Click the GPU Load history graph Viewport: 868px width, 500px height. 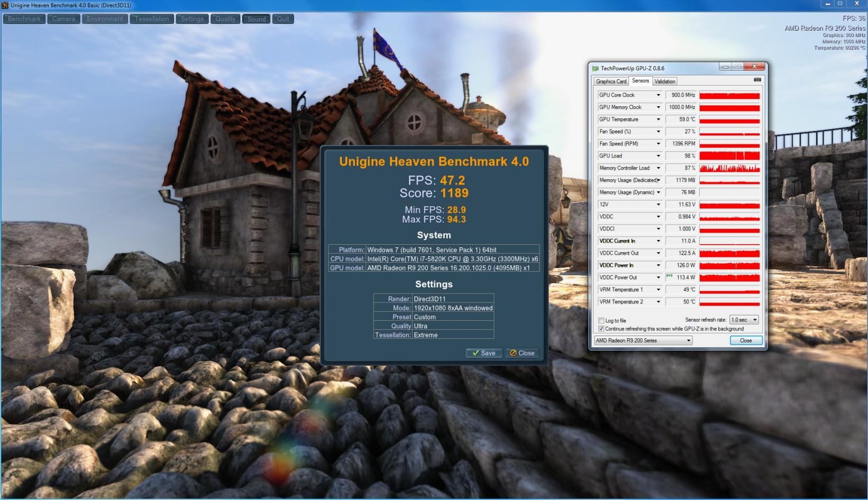(729, 156)
